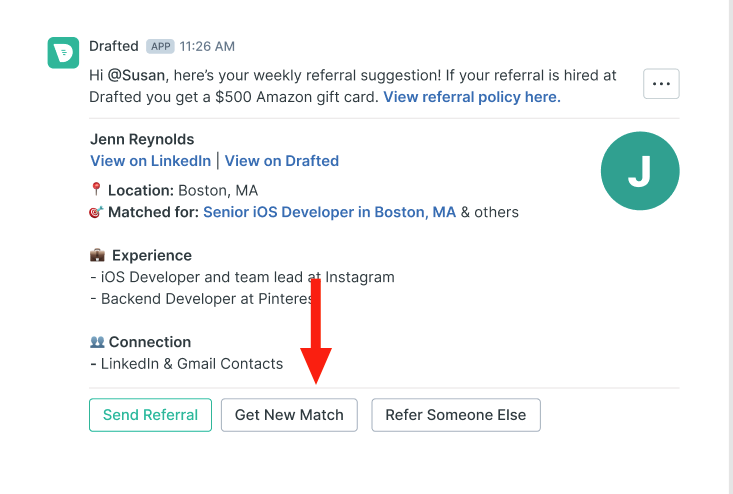Click the Drafted app logo avatar
733x494 pixels.
[63, 53]
